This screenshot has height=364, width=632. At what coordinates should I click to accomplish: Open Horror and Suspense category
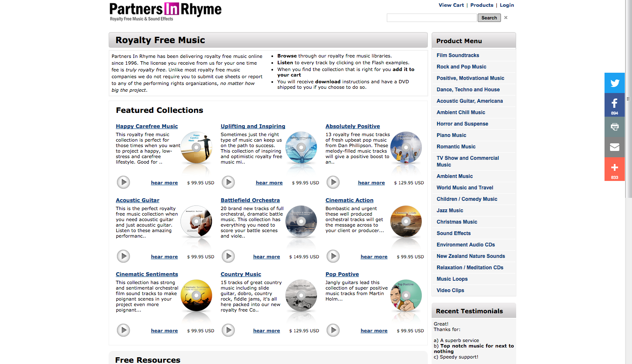[462, 124]
